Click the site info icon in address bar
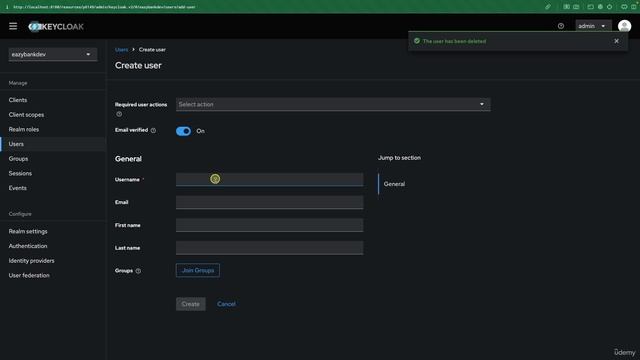This screenshot has height=360, width=640. pos(7,7)
